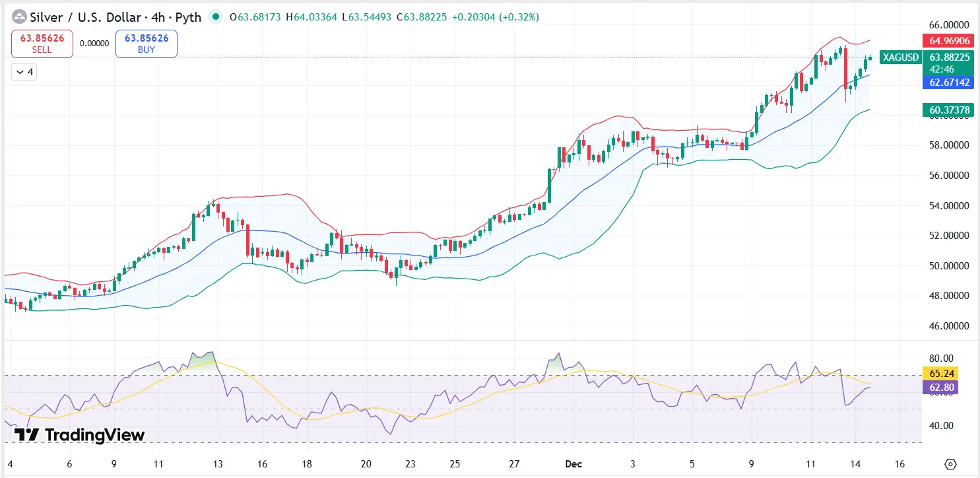This screenshot has width=980, height=478.
Task: Click the blue basis line label 62.67142
Action: click(948, 82)
